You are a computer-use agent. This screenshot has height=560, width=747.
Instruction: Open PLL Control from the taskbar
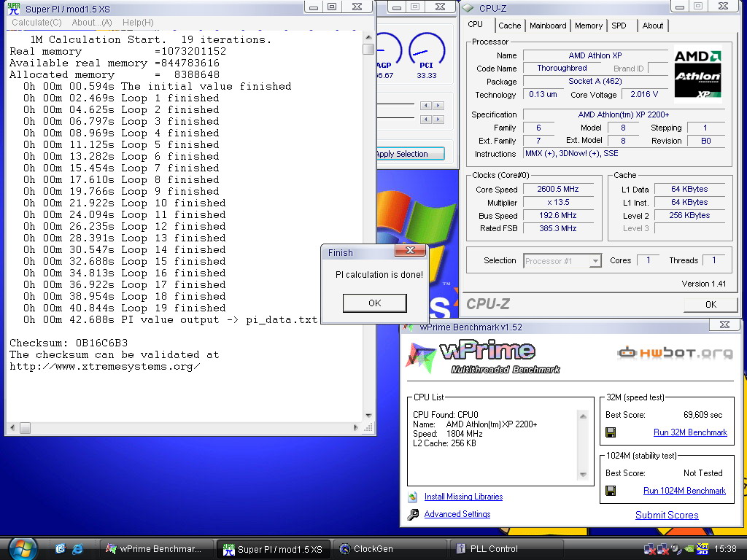coord(506,549)
